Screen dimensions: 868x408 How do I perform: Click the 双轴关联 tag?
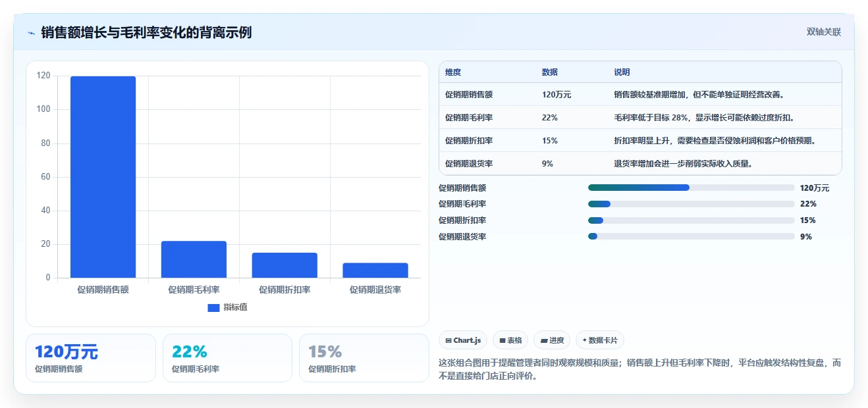(x=823, y=32)
